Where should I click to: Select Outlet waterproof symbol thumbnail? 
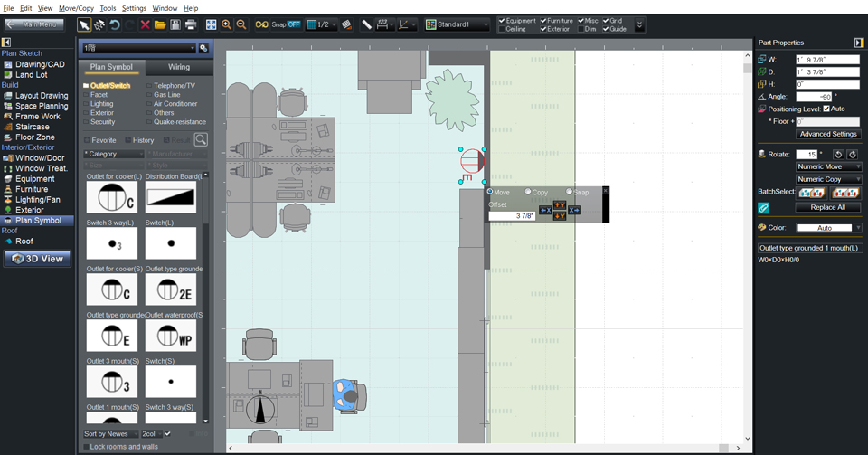171,336
